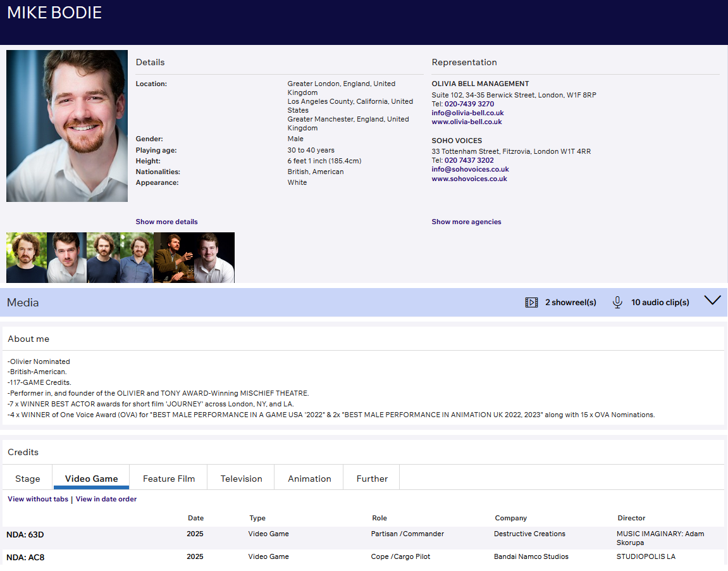Click the showreel film icon in Media bar
The width and height of the screenshot is (728, 571).
point(531,303)
